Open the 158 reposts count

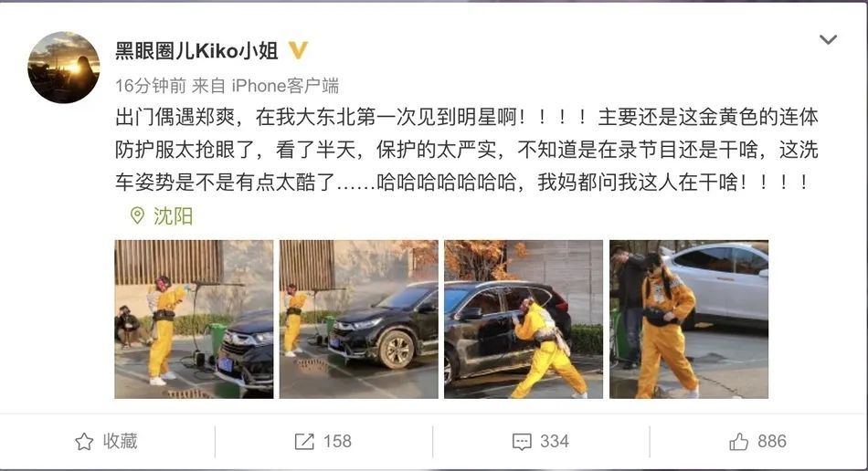click(337, 441)
